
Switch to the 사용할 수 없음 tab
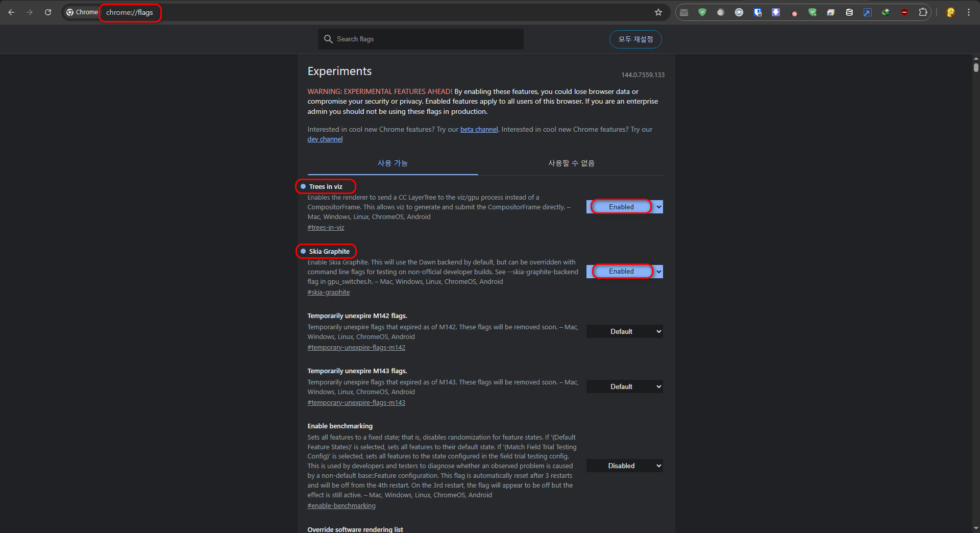coord(571,163)
